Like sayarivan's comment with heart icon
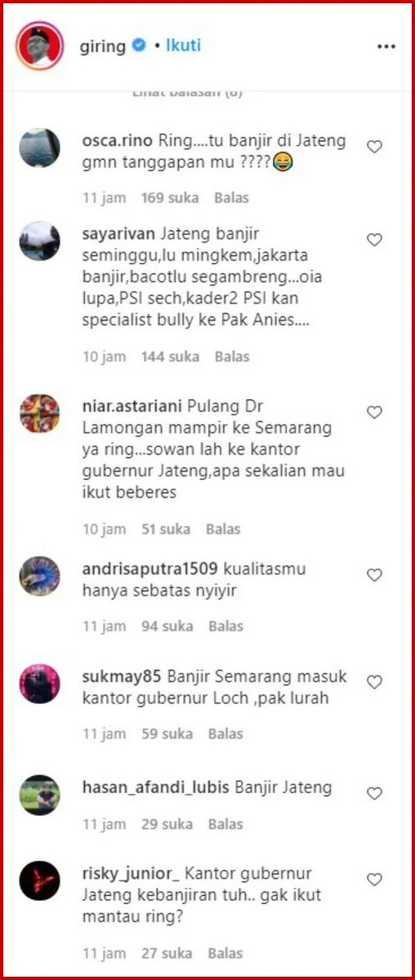415x980 pixels. click(x=374, y=240)
